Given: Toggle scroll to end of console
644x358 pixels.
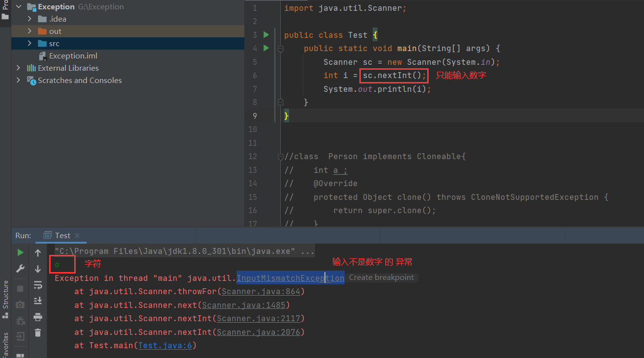Looking at the screenshot, I should click(x=38, y=301).
